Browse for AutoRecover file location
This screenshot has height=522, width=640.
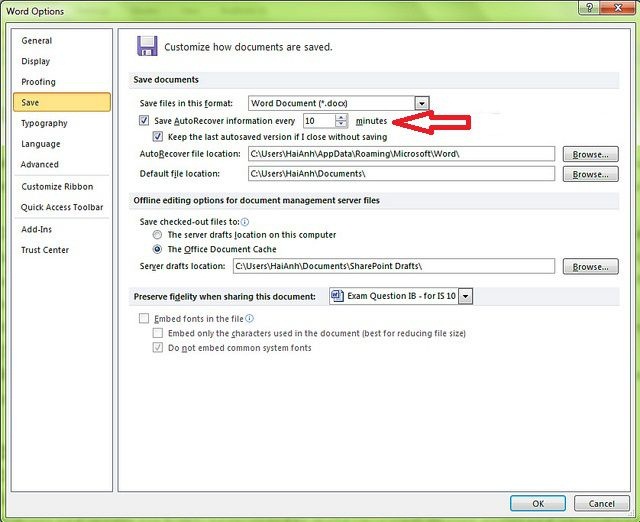590,154
